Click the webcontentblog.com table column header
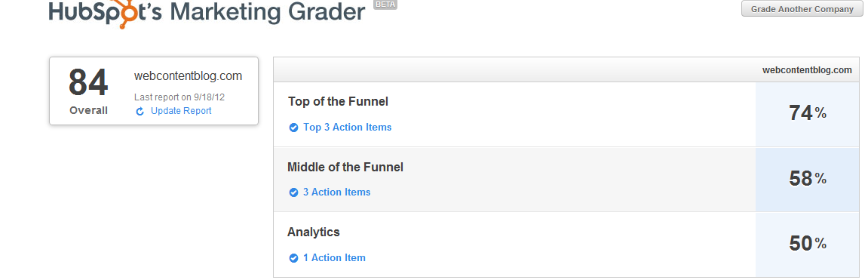 coord(807,70)
